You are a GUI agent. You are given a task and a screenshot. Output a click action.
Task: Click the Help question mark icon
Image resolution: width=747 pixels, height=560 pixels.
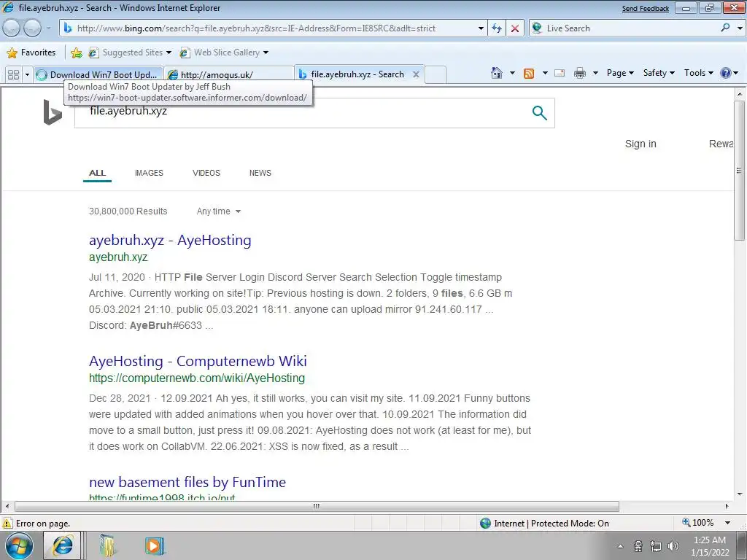point(726,73)
